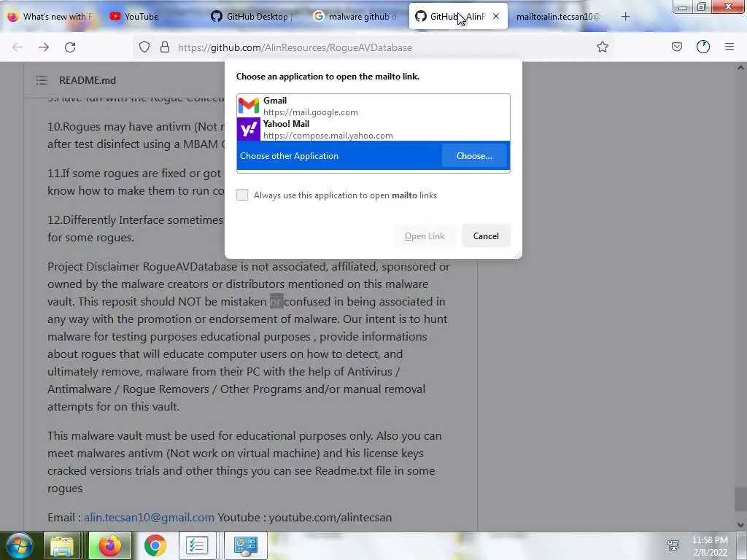Open the Firefox account icon

point(703,47)
